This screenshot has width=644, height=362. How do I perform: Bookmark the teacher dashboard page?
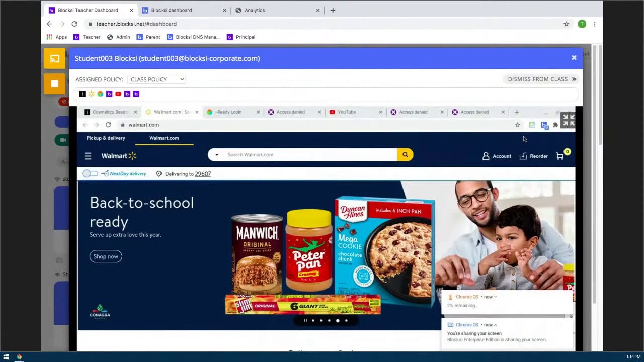point(566,24)
